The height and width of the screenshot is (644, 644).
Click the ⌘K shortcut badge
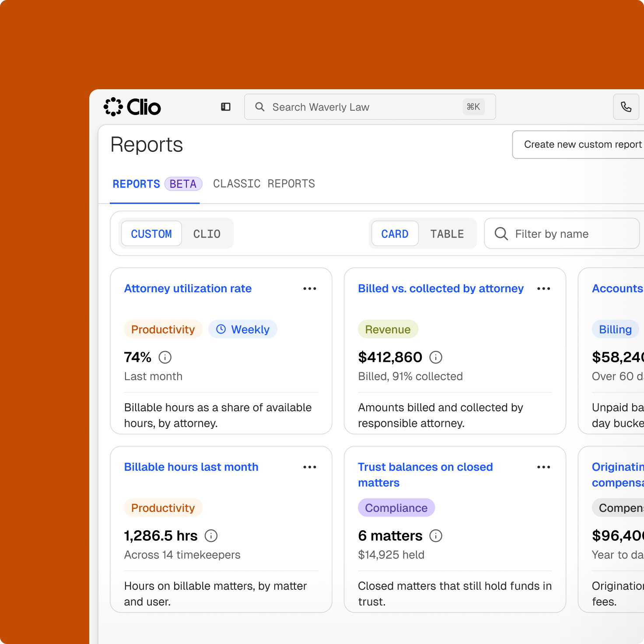(473, 107)
